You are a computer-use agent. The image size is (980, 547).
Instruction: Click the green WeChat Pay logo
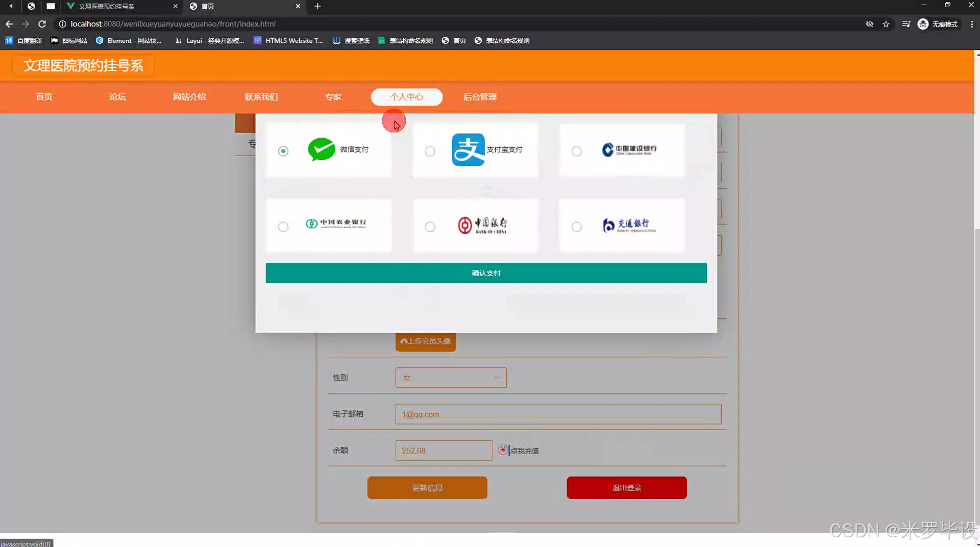322,150
